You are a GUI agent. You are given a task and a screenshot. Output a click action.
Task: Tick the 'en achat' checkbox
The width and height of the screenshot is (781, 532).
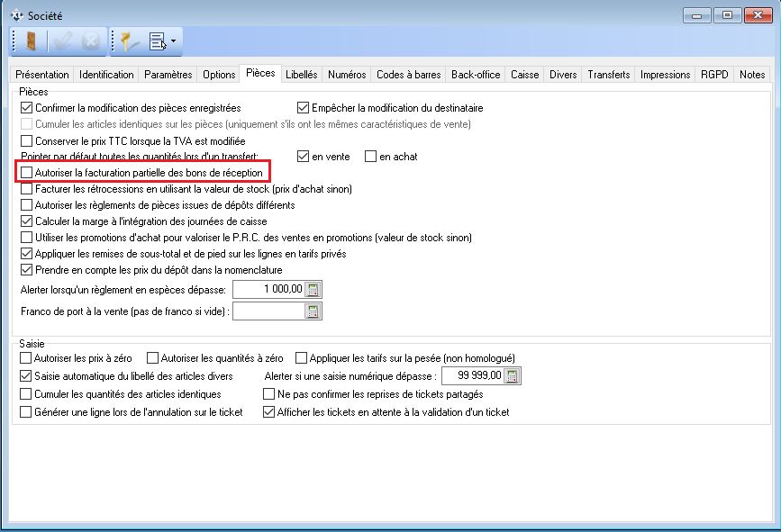[370, 157]
